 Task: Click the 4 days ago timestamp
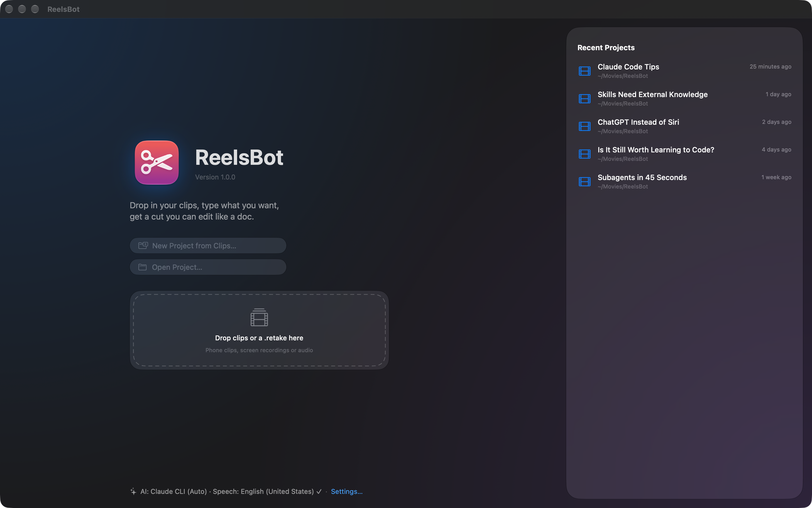776,150
